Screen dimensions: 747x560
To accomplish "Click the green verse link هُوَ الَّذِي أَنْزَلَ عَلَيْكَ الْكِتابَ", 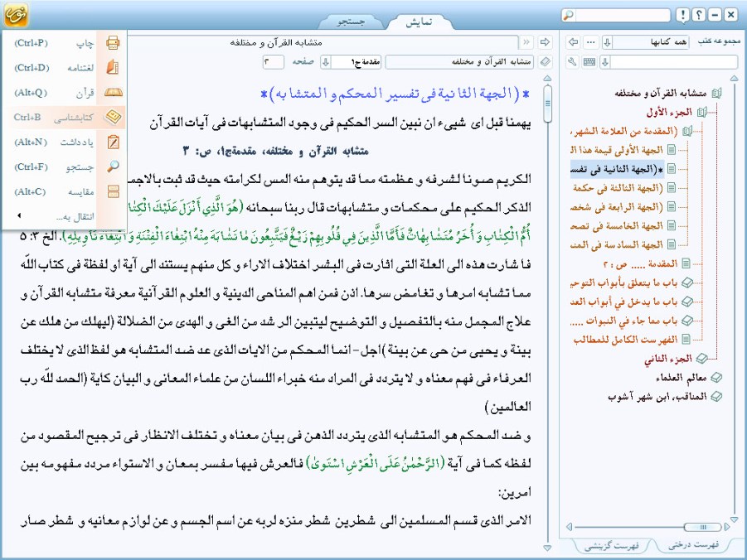I will coord(186,207).
